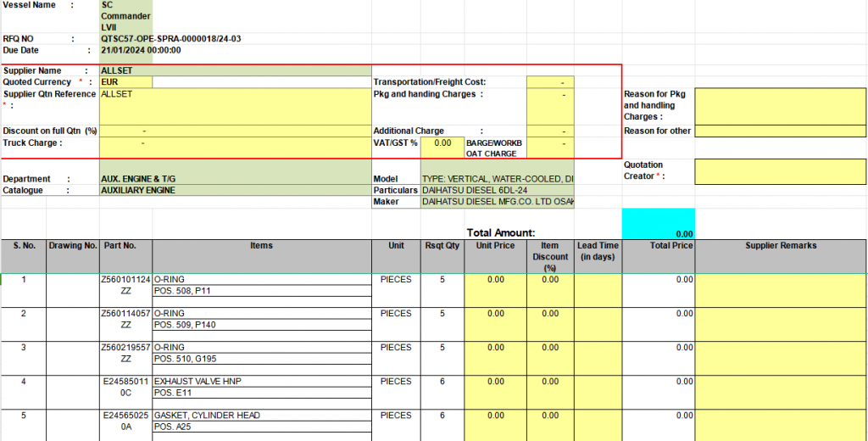The width and height of the screenshot is (868, 441).
Task: Select the Reason for other input field
Action: pyautogui.click(x=780, y=131)
